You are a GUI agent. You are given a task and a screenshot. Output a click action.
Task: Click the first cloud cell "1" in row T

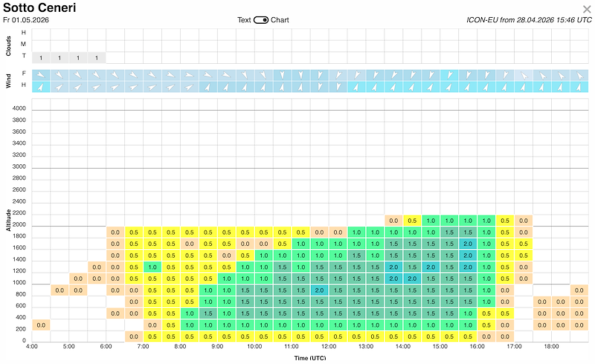coord(41,57)
